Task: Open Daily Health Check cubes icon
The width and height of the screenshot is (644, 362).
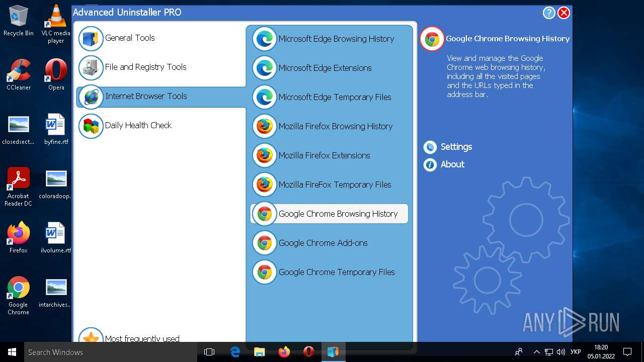Action: pyautogui.click(x=91, y=126)
